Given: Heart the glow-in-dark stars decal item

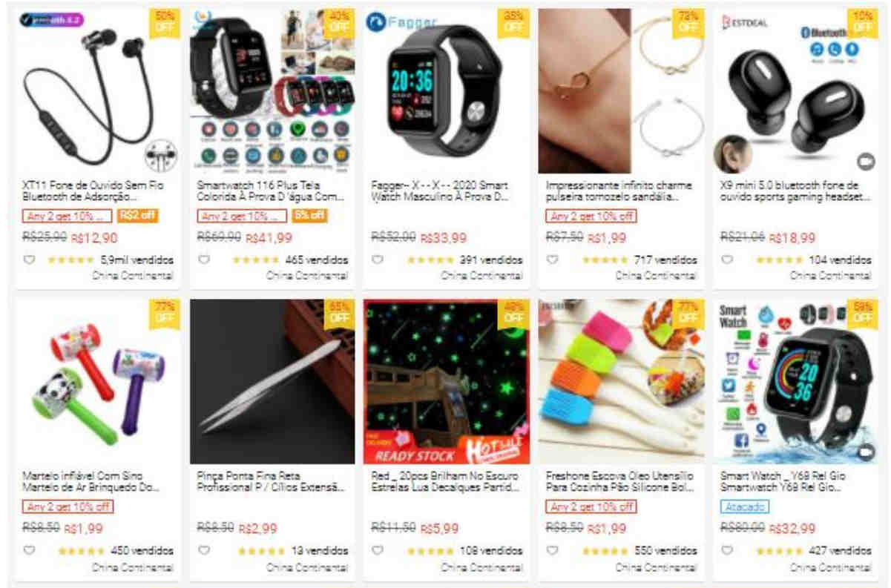Looking at the screenshot, I should click(378, 551).
